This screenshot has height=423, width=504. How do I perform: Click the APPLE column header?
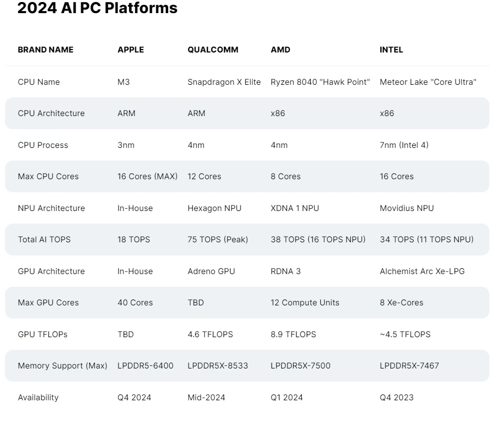point(131,49)
